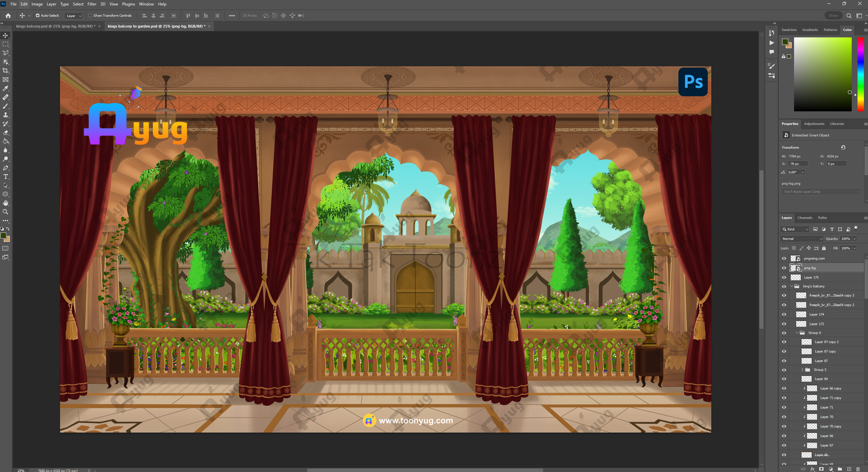Switch to the Channels tab
This screenshot has width=868, height=472.
pyautogui.click(x=805, y=218)
